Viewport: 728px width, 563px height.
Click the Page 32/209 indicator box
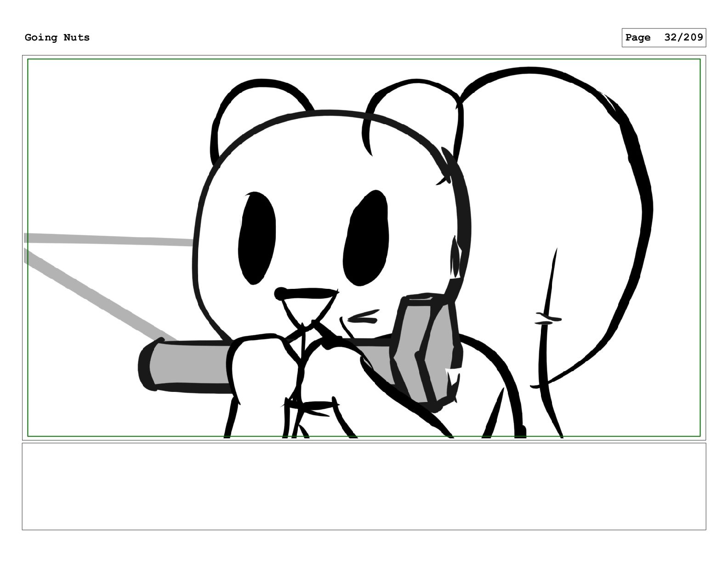[x=664, y=38]
